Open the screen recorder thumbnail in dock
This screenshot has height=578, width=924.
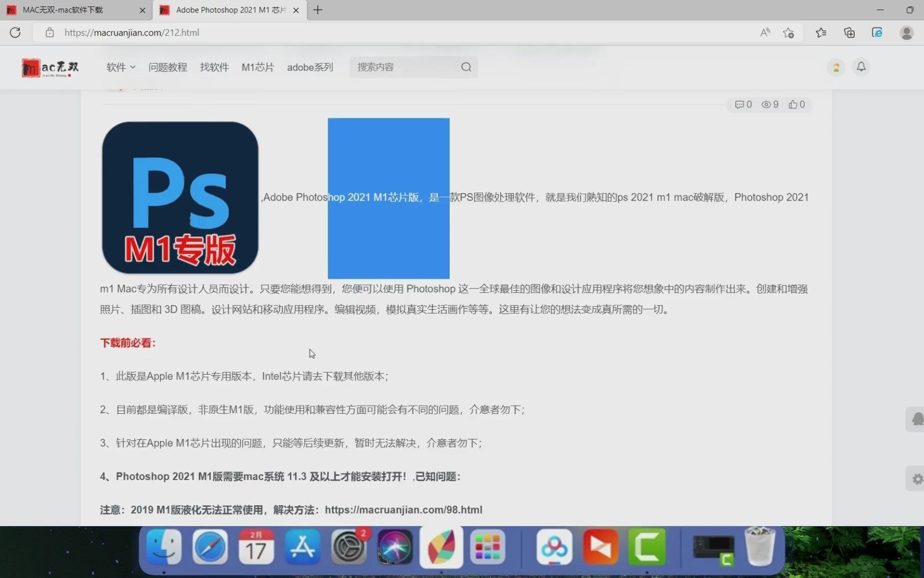click(x=713, y=549)
